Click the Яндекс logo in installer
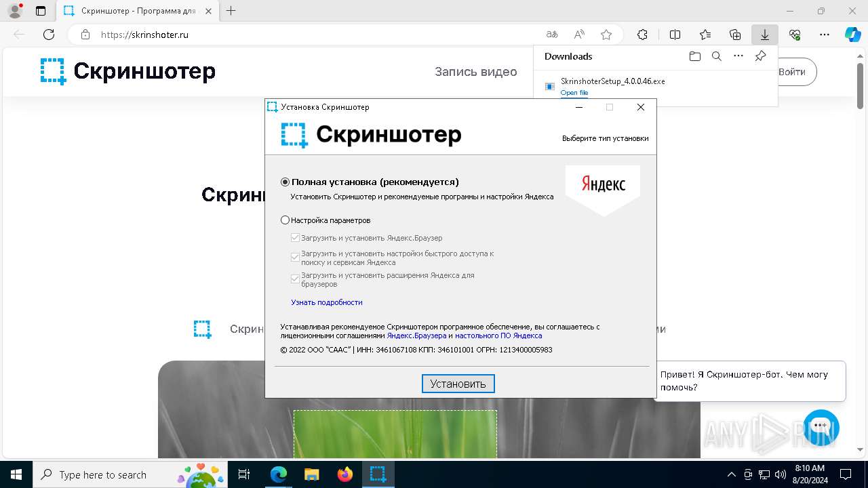 (603, 190)
